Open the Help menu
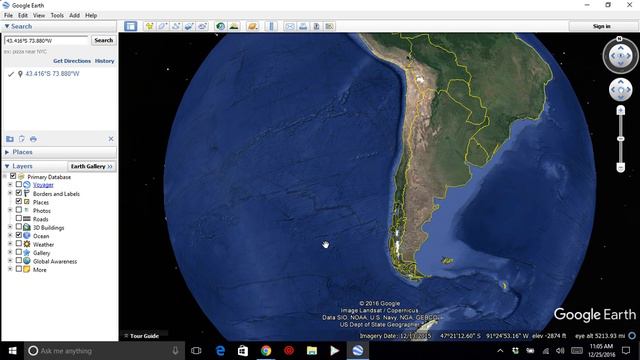Screen dimensions: 640x360 coord(91,15)
